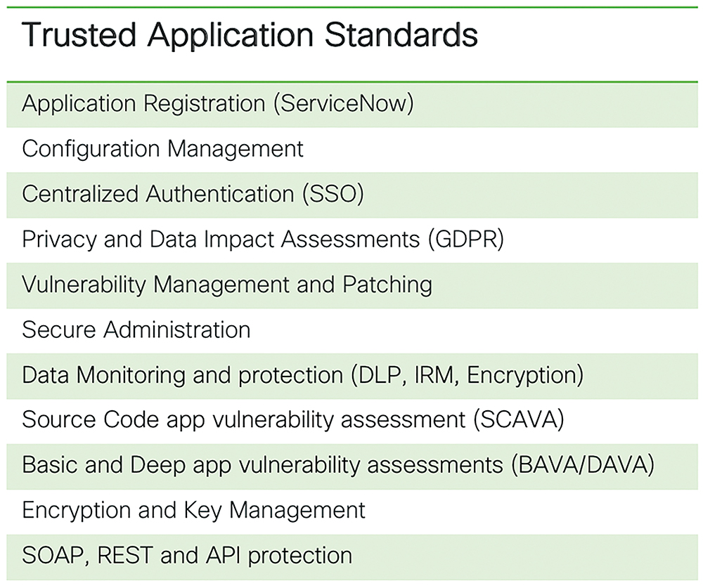Click Data Monitoring and protection row
The width and height of the screenshot is (703, 588).
coord(352,376)
